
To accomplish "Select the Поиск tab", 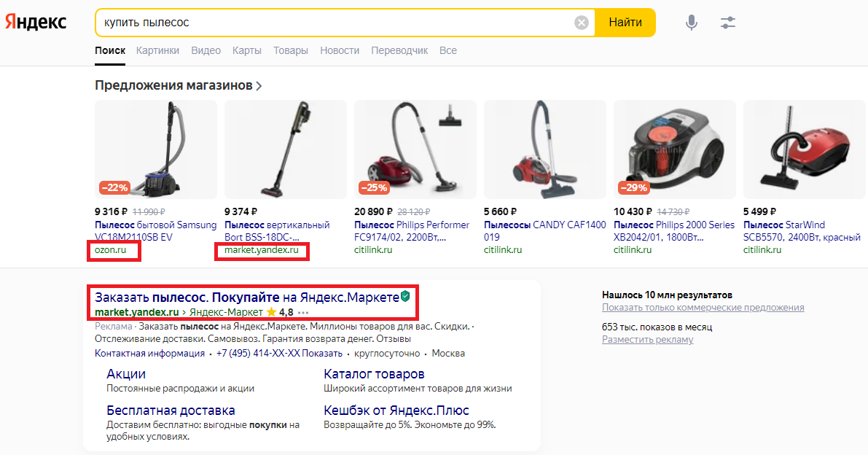I will point(110,50).
